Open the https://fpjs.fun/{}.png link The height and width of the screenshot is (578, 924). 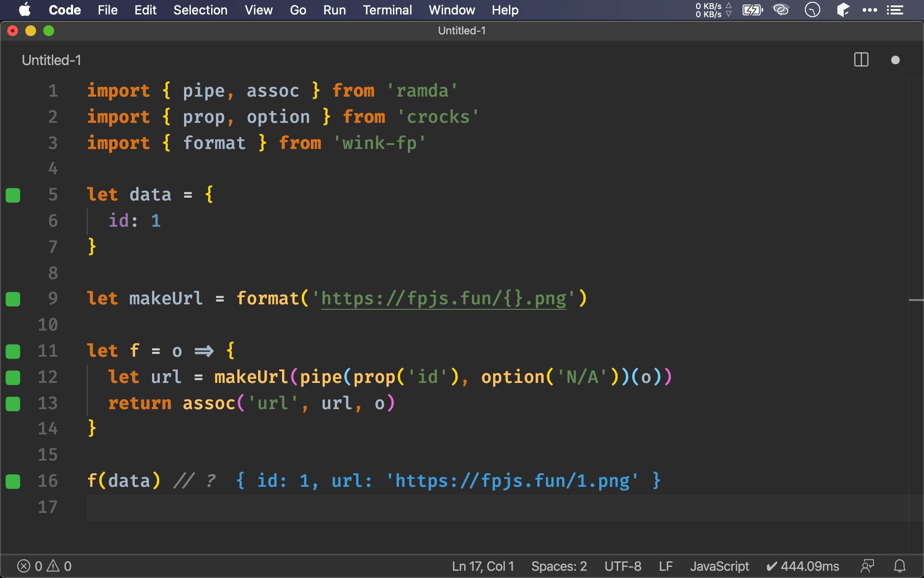[x=444, y=298]
